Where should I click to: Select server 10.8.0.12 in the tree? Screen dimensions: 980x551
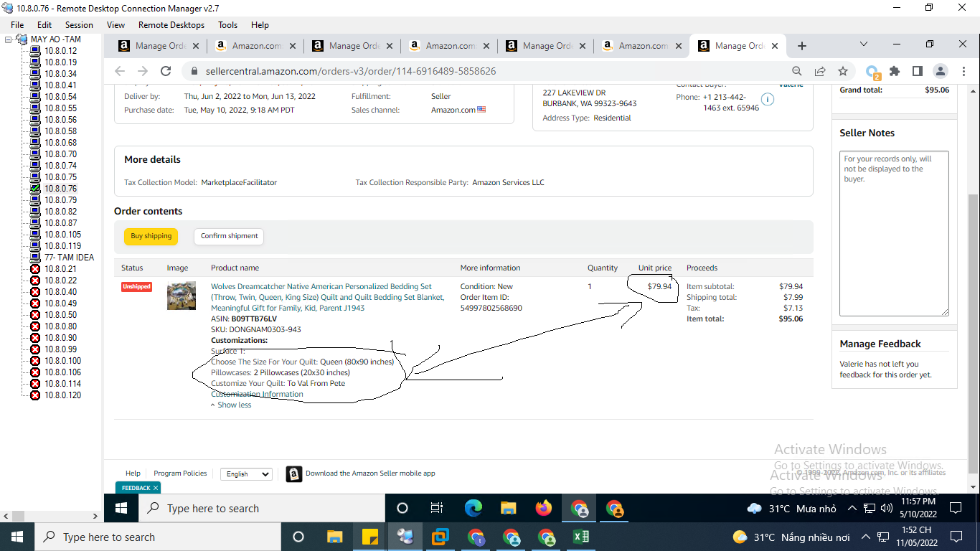[x=60, y=51]
